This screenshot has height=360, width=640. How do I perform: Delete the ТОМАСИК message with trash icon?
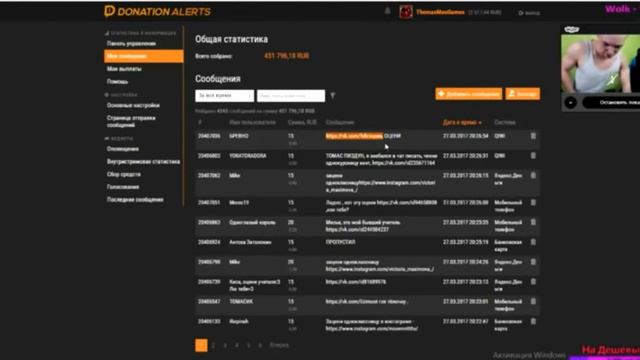533,302
